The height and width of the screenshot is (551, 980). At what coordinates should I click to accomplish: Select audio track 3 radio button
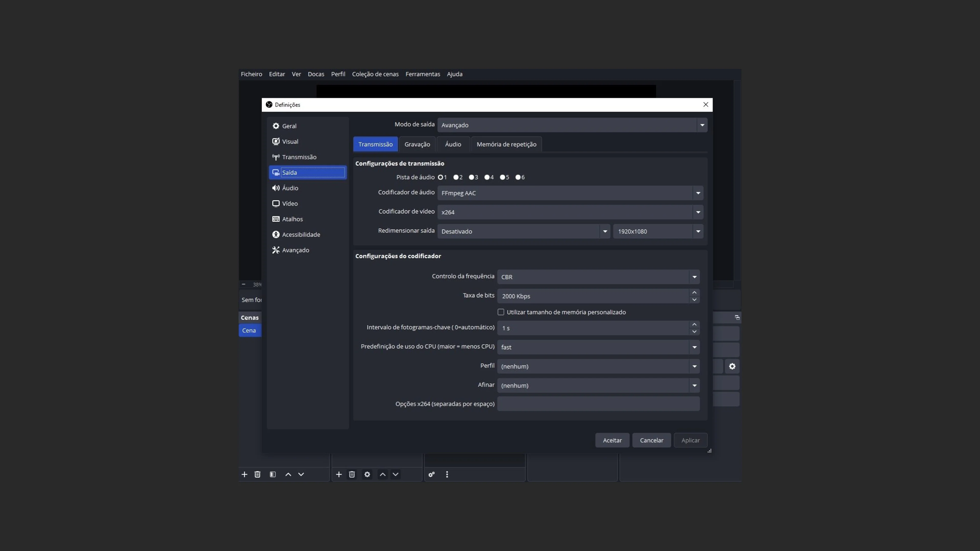pyautogui.click(x=471, y=177)
